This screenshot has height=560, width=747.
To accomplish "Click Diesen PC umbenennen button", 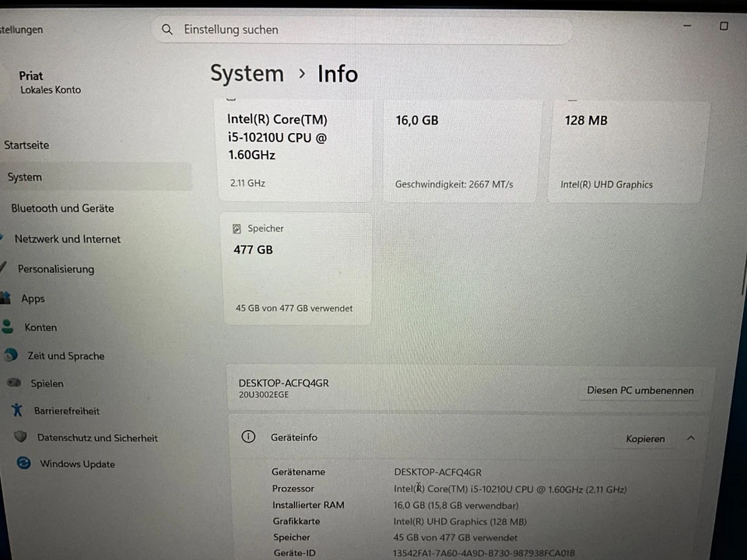I will tap(640, 390).
